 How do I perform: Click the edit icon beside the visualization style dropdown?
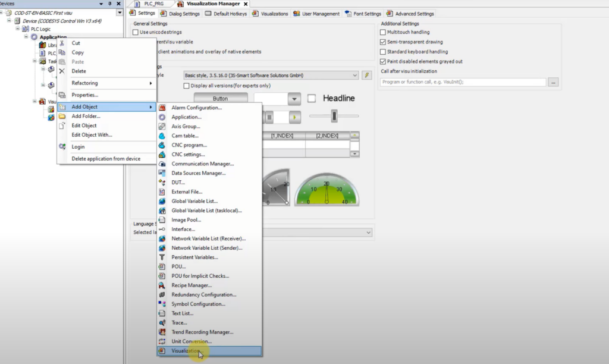(x=366, y=76)
